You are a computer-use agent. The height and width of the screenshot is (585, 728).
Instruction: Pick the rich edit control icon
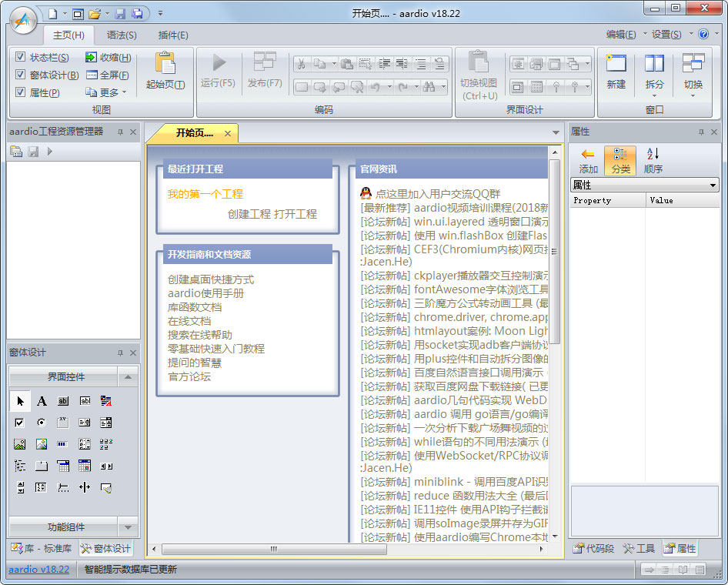pos(106,401)
